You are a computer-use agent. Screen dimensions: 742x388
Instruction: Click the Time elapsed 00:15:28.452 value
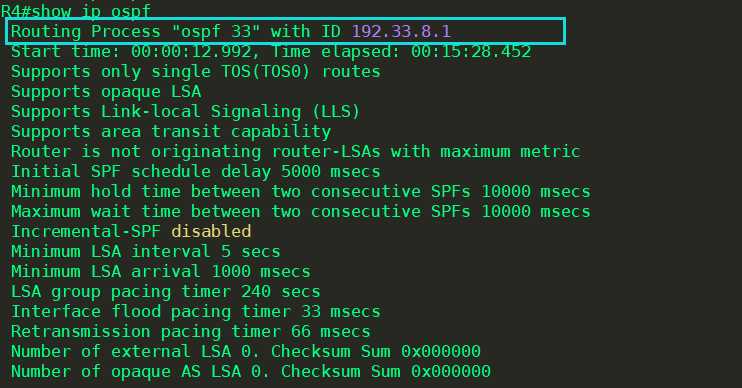[471, 52]
